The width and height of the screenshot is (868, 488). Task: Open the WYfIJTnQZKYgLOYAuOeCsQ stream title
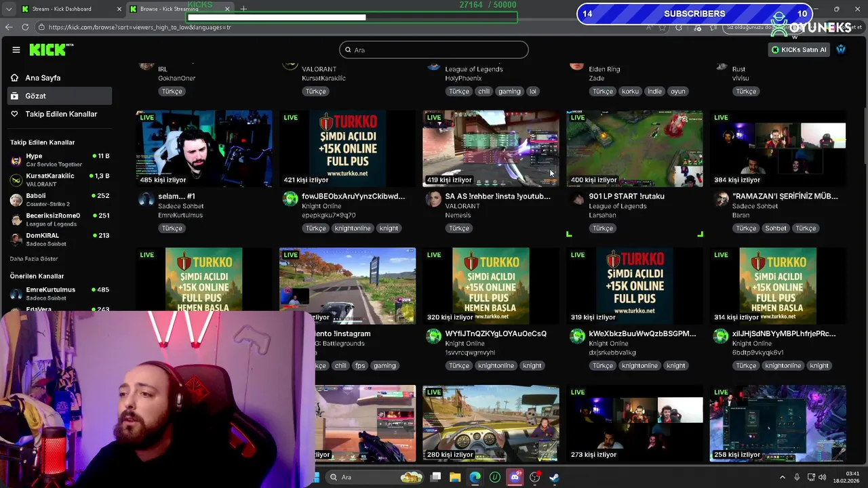coord(496,333)
